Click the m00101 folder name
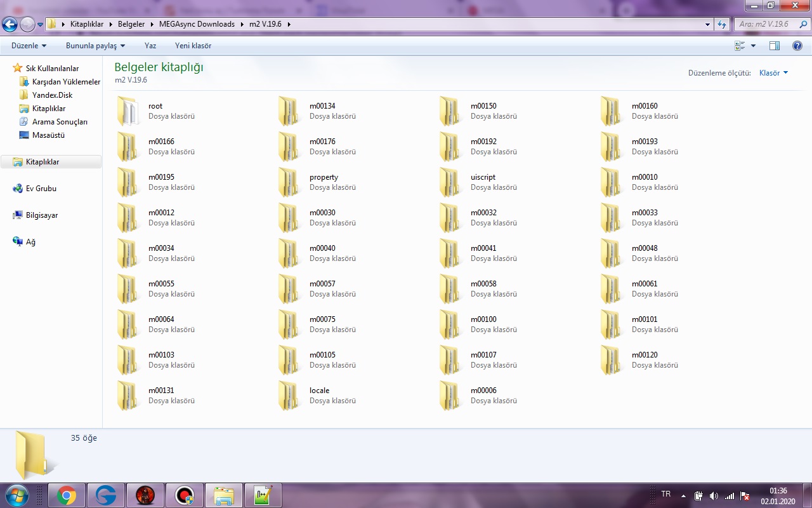812x508 pixels. (x=645, y=319)
